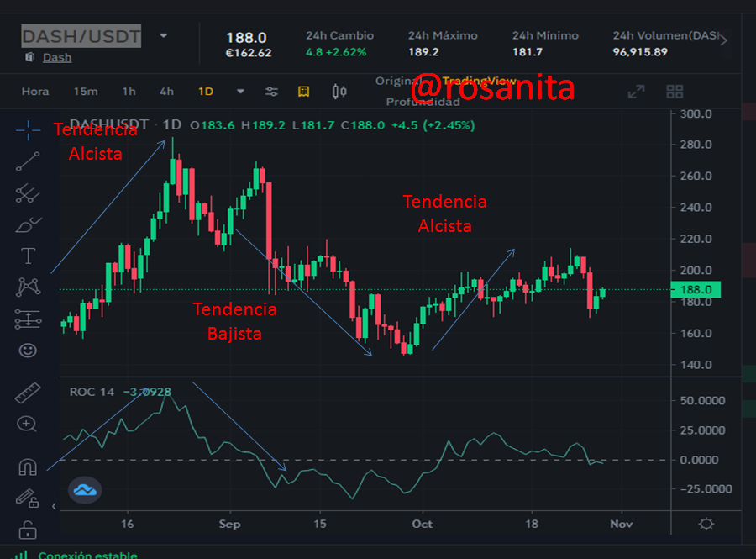Switch to Profundidad chart view
The image size is (756, 559).
tap(423, 102)
